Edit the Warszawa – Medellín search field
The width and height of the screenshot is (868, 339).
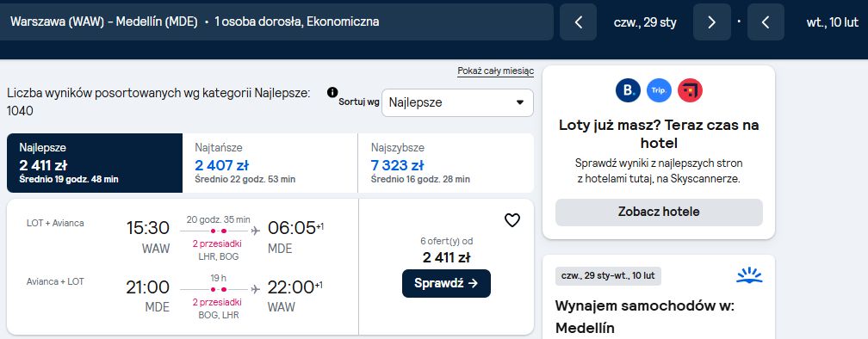point(276,22)
